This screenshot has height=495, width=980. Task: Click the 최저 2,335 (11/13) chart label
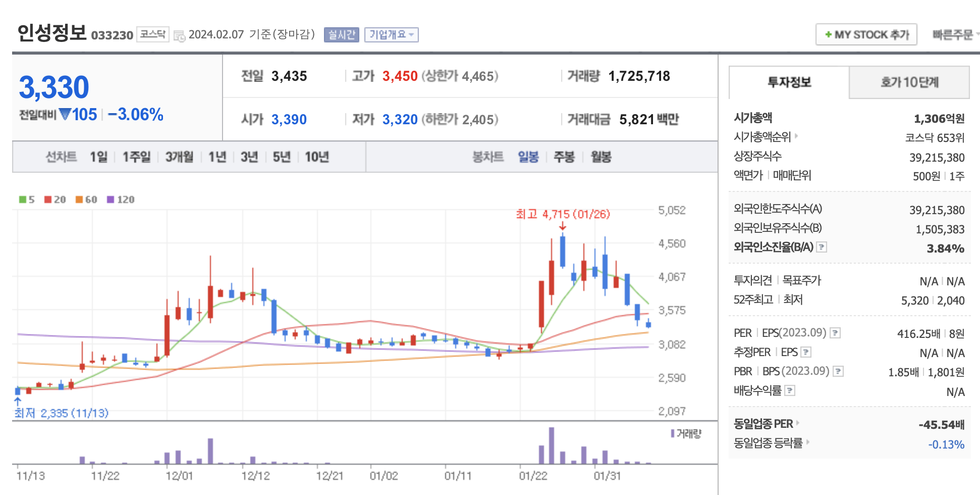(x=61, y=413)
